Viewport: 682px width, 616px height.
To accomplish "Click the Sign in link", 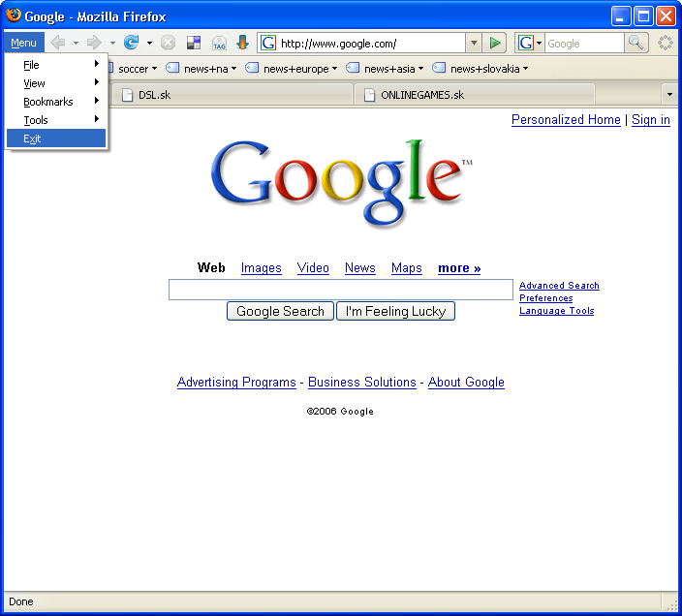I will tap(651, 119).
